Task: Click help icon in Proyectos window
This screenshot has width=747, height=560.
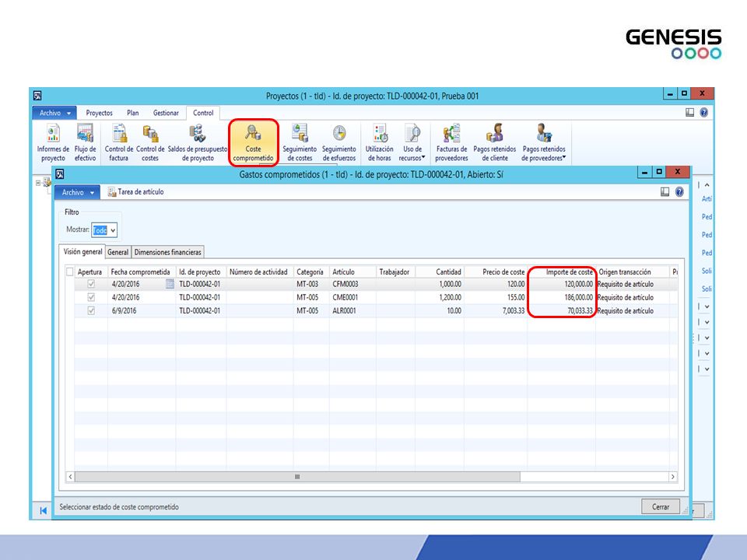Action: [x=703, y=112]
